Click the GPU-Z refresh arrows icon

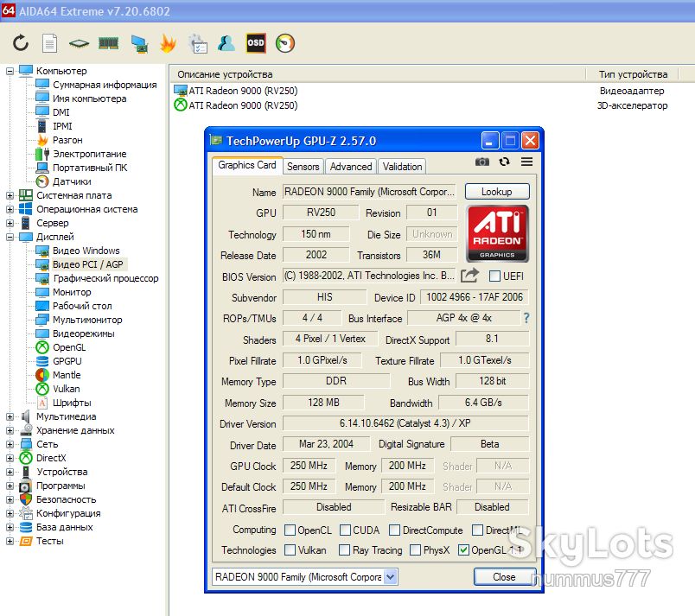click(505, 162)
